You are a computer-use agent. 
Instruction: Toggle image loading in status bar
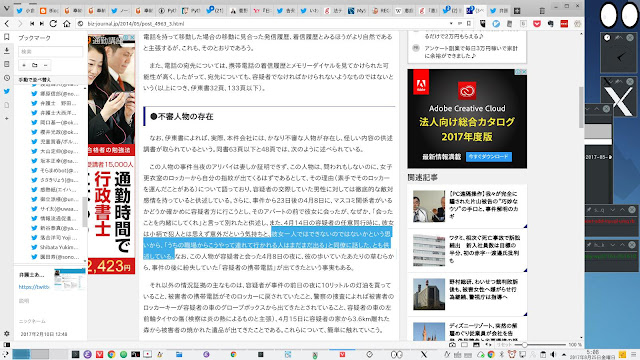[476, 344]
